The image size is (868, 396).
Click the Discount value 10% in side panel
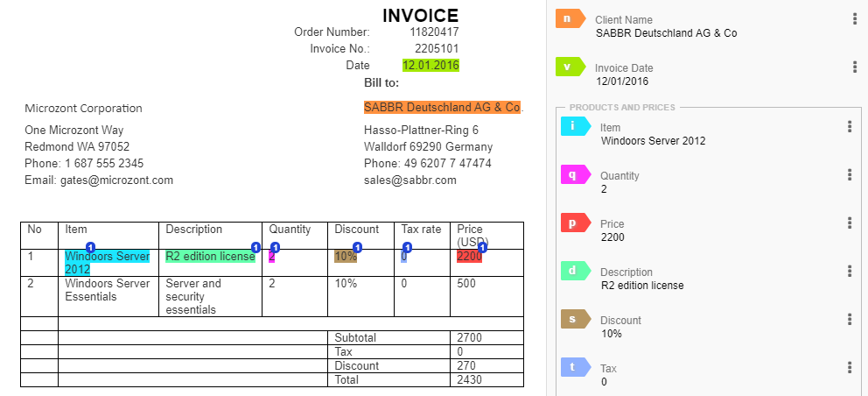(612, 334)
